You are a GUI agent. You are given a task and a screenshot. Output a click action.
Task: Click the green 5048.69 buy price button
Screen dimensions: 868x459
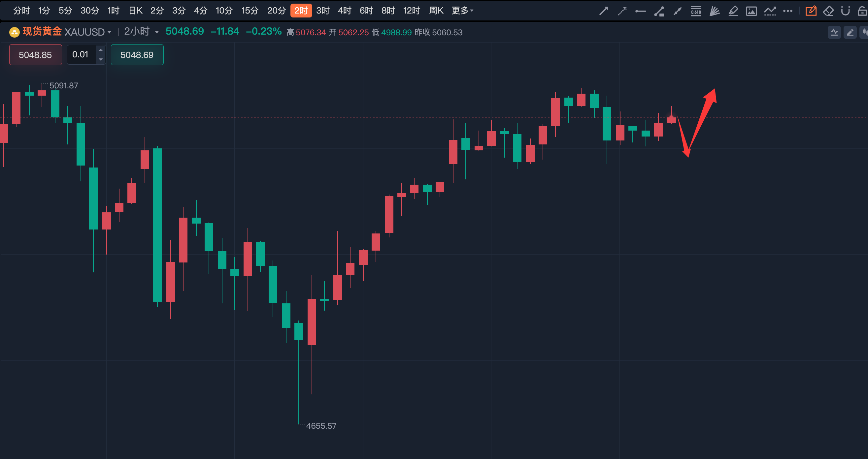137,55
